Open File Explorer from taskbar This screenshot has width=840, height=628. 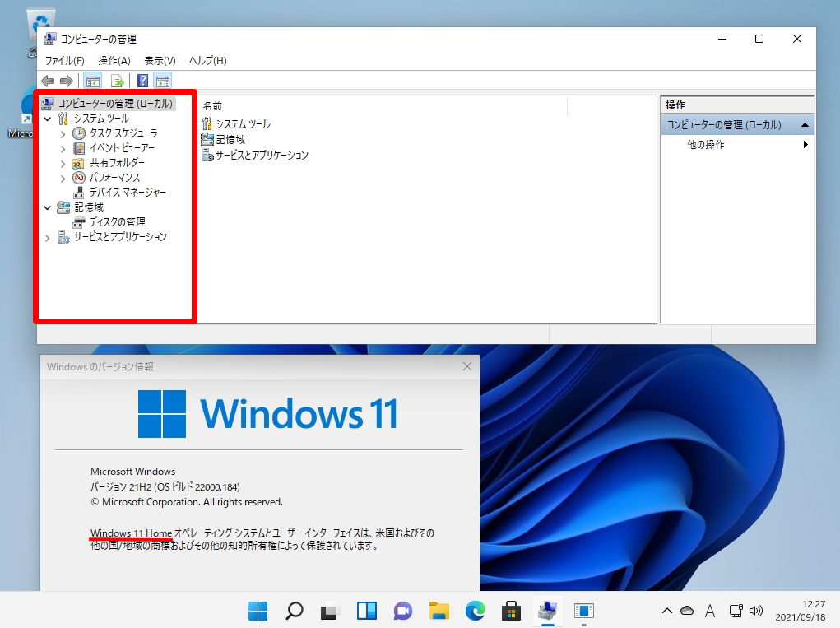tap(439, 611)
